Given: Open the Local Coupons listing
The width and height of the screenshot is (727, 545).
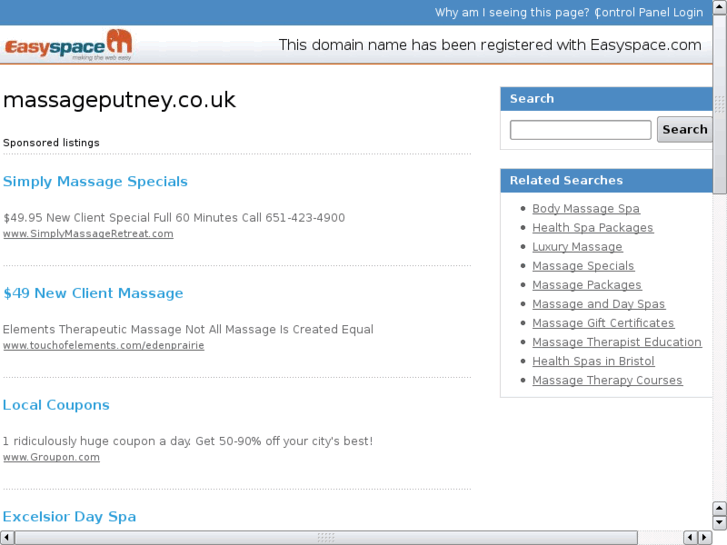Looking at the screenshot, I should click(56, 405).
